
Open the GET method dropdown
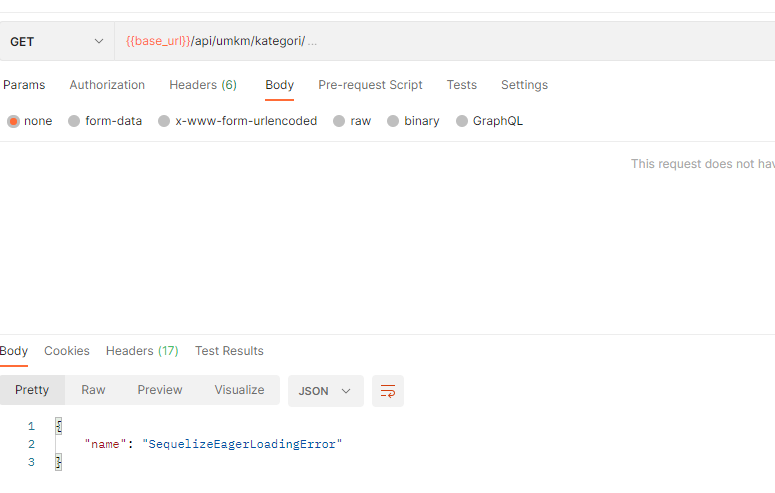57,42
